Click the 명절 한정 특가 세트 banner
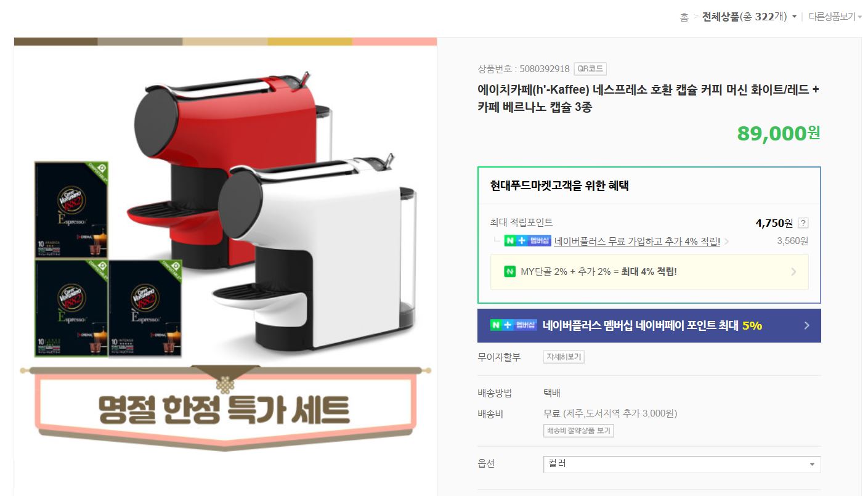This screenshot has height=496, width=868. coord(225,408)
